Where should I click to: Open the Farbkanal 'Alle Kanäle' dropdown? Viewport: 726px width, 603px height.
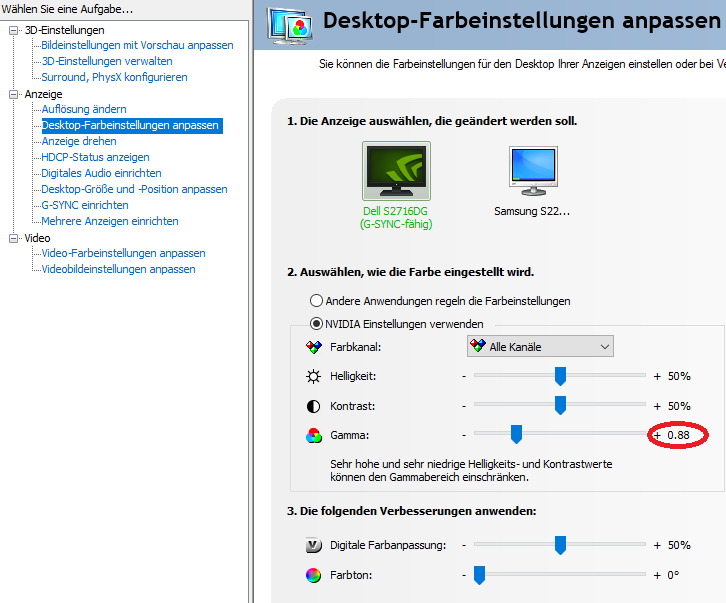click(540, 346)
